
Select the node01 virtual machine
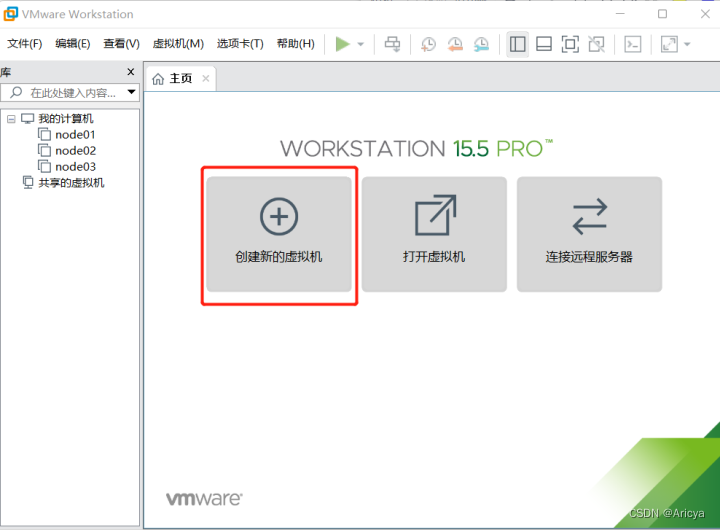(75, 135)
